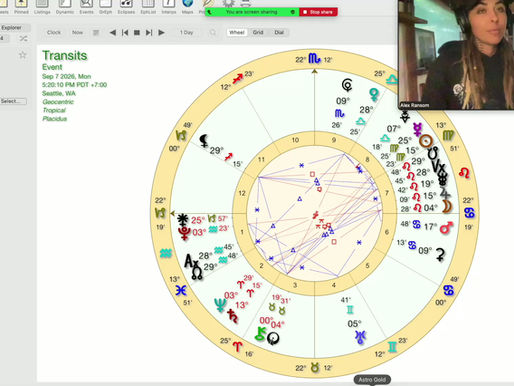Click the Geocentric setting text
514x386 pixels.
(58, 102)
